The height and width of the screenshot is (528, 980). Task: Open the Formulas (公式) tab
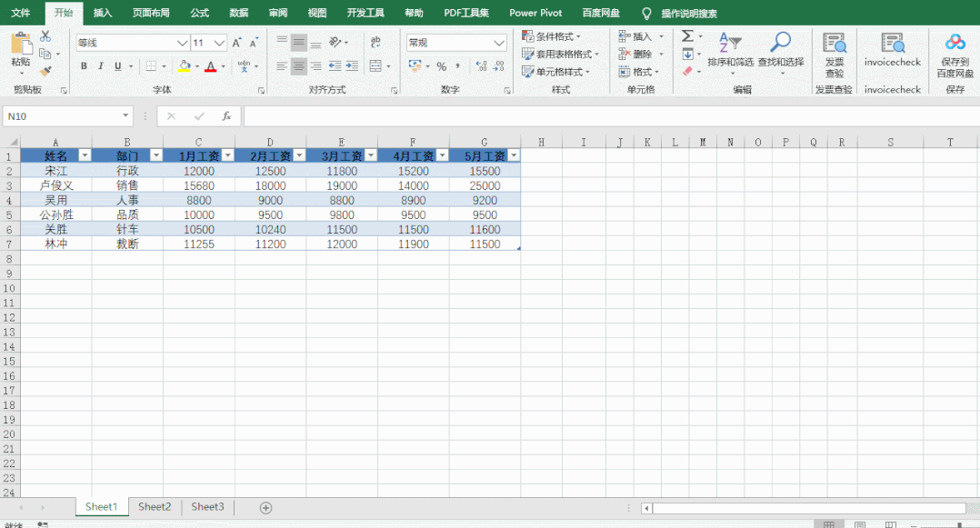coord(199,13)
